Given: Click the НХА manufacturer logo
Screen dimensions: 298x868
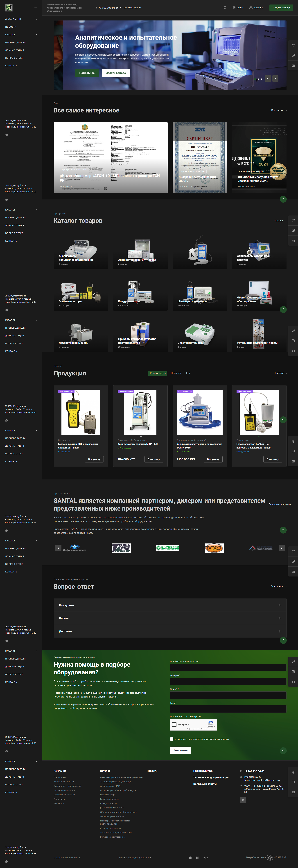Looking at the screenshot, I should pos(214,548).
